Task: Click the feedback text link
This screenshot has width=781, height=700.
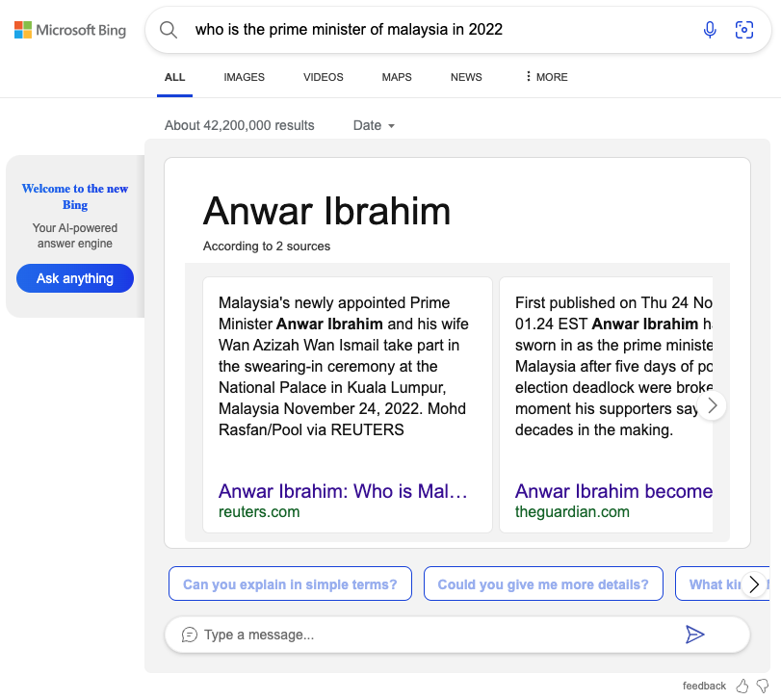Action: (x=704, y=687)
